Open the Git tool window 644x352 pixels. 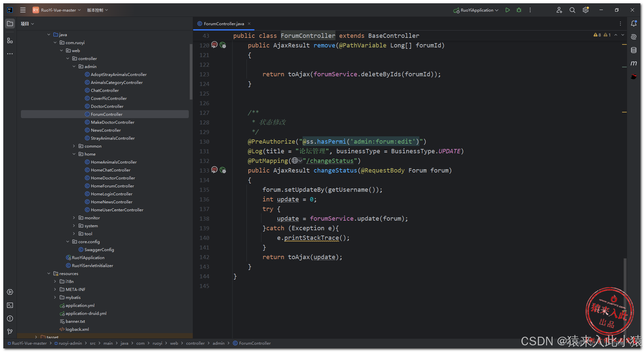point(10,332)
